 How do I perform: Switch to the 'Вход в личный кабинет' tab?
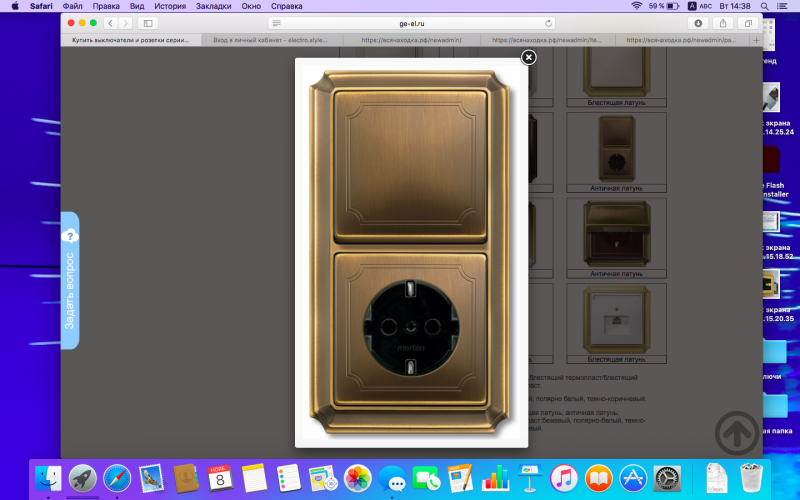tap(267, 40)
